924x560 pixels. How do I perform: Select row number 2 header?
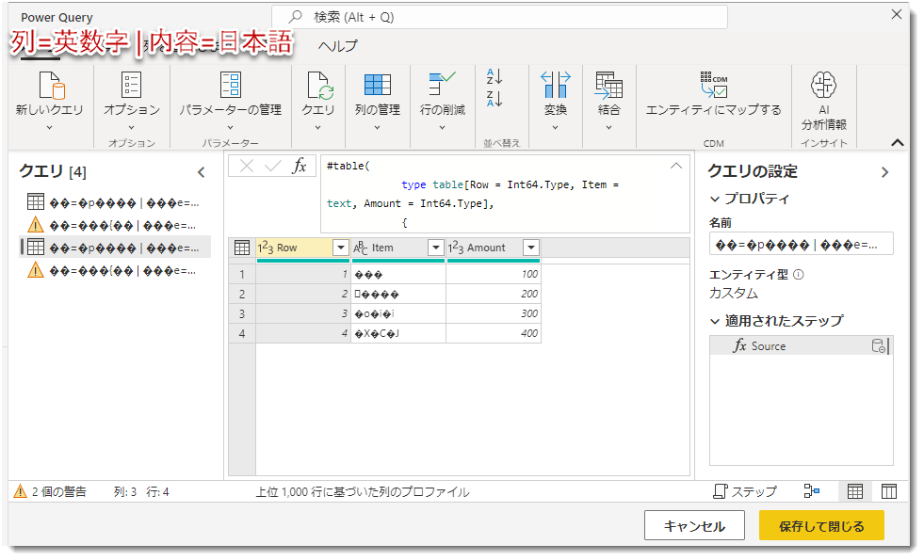click(x=242, y=294)
